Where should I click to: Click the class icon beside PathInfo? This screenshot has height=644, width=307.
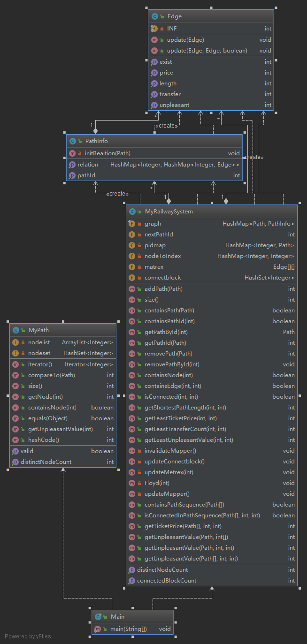click(x=72, y=141)
